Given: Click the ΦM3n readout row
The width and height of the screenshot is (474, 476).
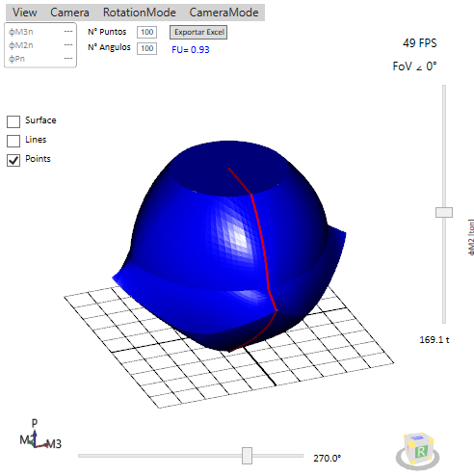Looking at the screenshot, I should [40, 32].
